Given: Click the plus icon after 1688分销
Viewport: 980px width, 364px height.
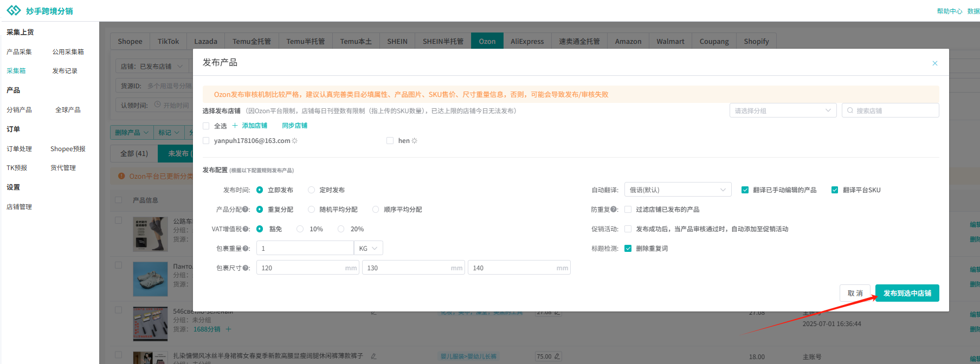Looking at the screenshot, I should coord(228,329).
